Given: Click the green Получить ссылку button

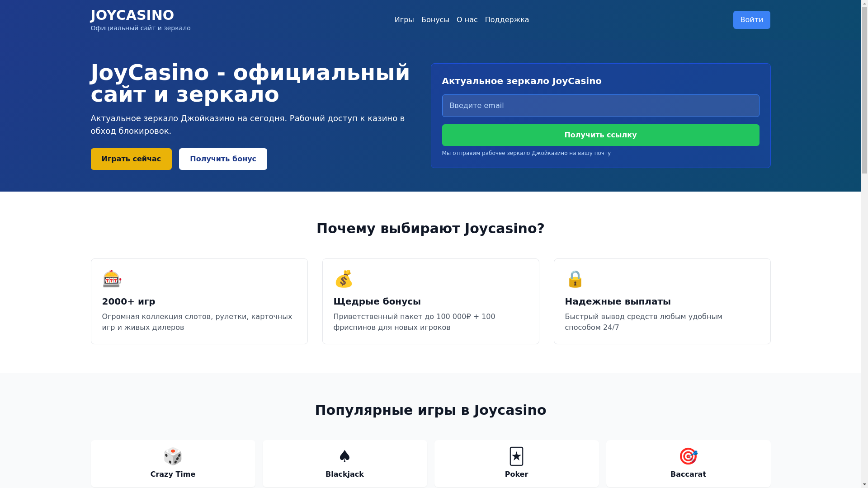Looking at the screenshot, I should pyautogui.click(x=600, y=135).
